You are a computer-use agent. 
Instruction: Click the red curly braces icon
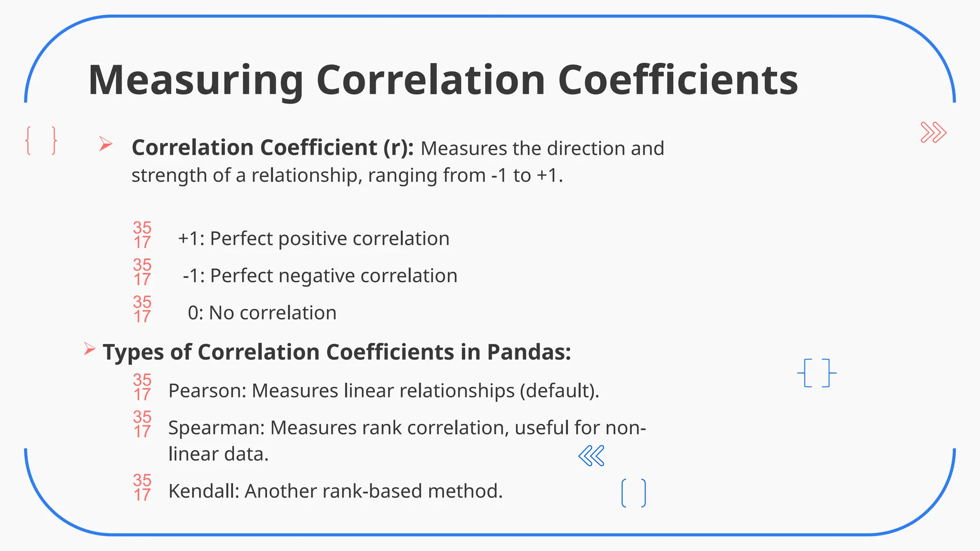41,141
